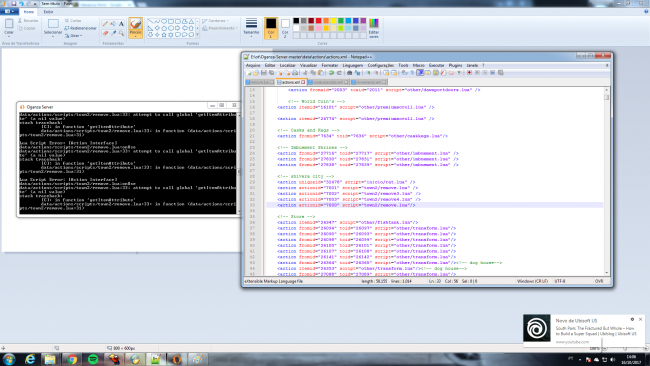The image size is (650, 366).
Task: Select the Fill bucket tool in Paint
Action: click(113, 24)
